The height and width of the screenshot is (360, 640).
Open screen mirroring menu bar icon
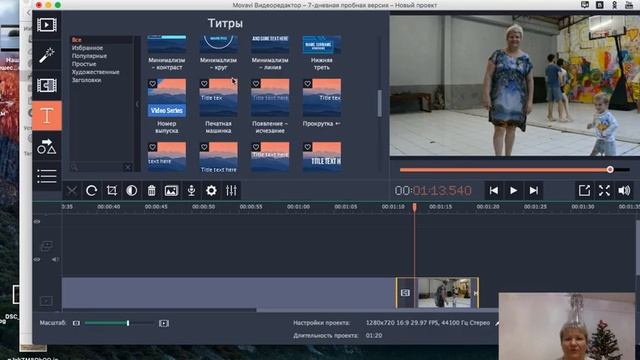pyautogui.click(x=585, y=5)
